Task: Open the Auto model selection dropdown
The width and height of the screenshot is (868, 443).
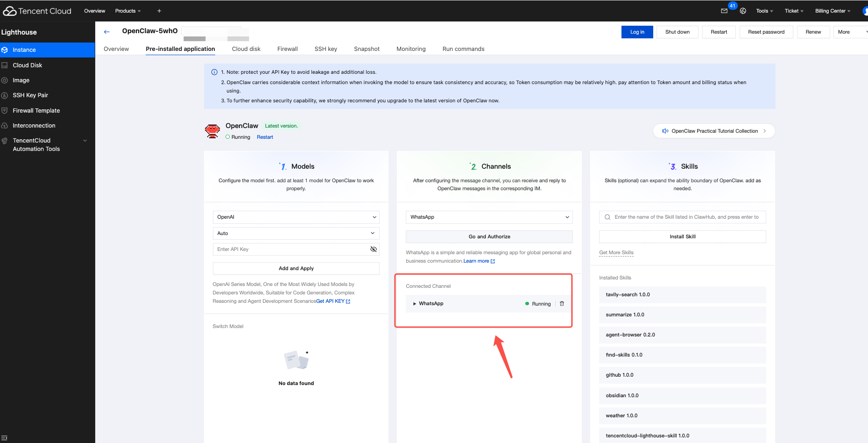Action: pos(296,233)
